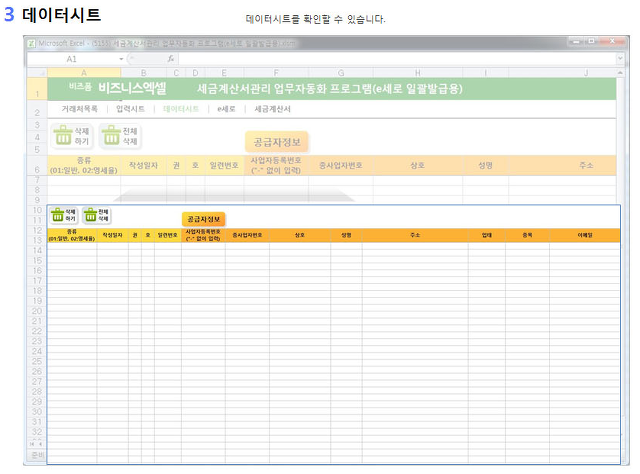Click the 업태 column header in callout
Screen dimensions: 640x474
pyautogui.click(x=487, y=235)
